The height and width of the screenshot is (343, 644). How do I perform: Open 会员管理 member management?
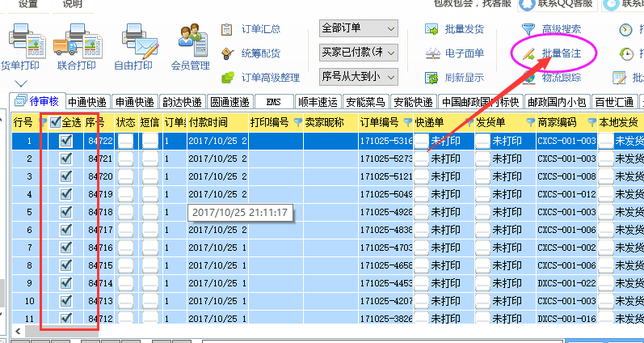pos(190,48)
